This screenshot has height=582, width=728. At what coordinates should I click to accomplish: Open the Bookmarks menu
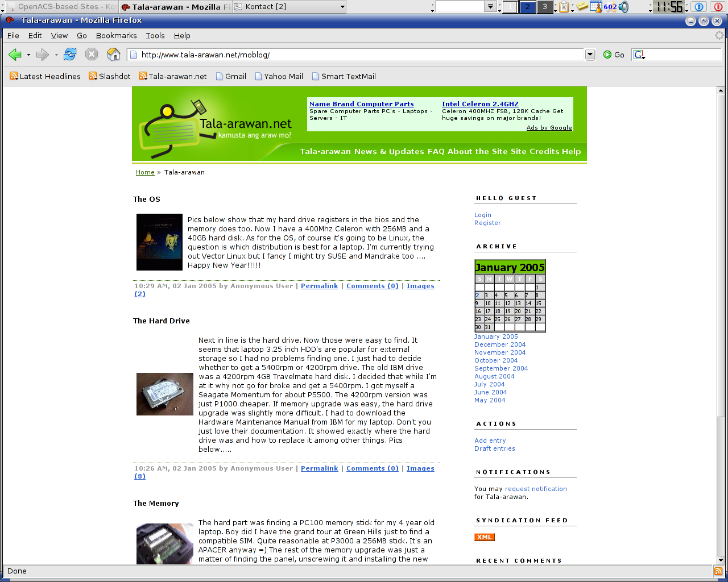click(116, 35)
